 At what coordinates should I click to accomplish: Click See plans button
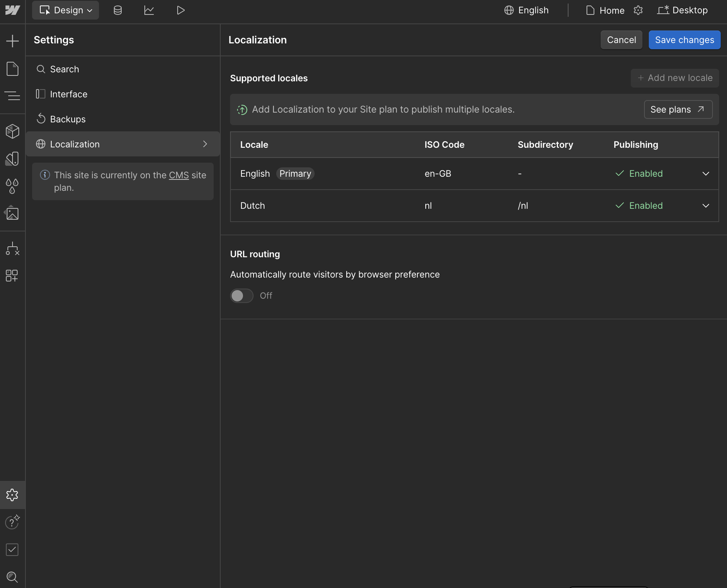678,109
